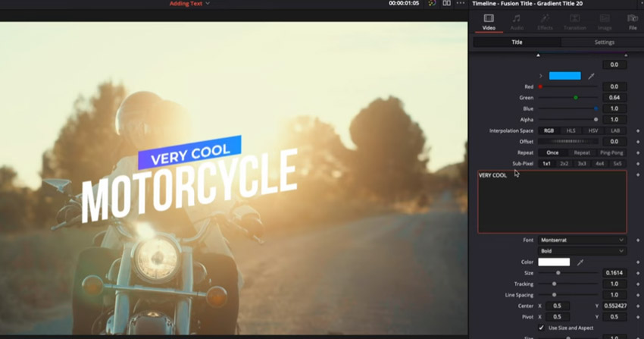The height and width of the screenshot is (339, 644).
Task: Toggle the Use Size and Aspect checkbox
Action: tap(541, 328)
